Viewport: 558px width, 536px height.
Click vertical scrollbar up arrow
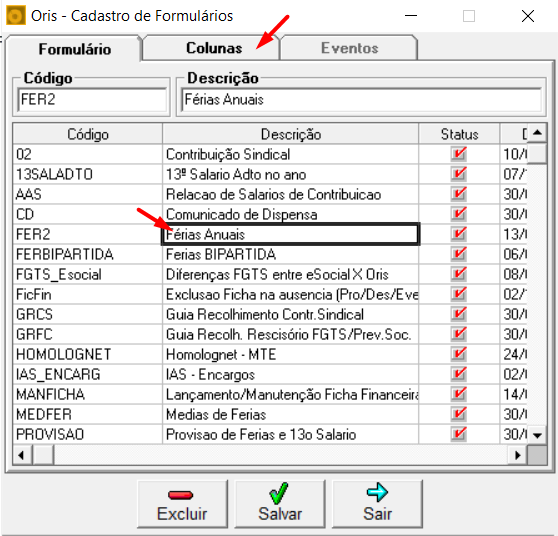coord(537,133)
